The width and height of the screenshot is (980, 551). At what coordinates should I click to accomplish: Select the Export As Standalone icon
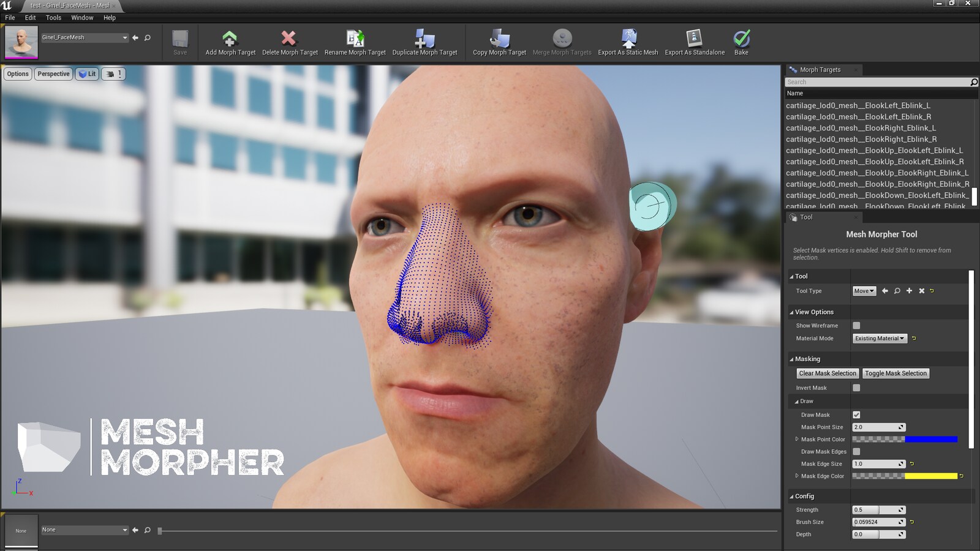point(694,38)
